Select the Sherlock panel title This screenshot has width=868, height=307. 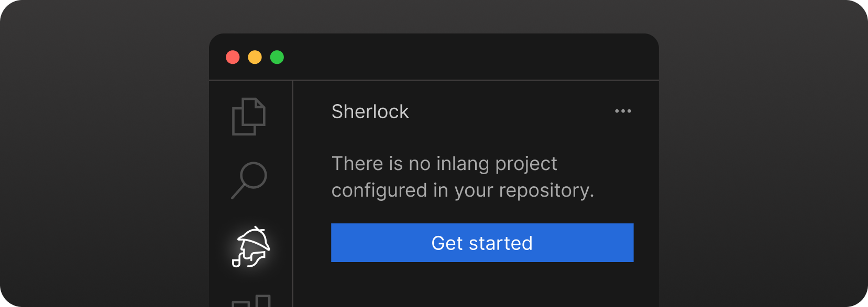[370, 111]
